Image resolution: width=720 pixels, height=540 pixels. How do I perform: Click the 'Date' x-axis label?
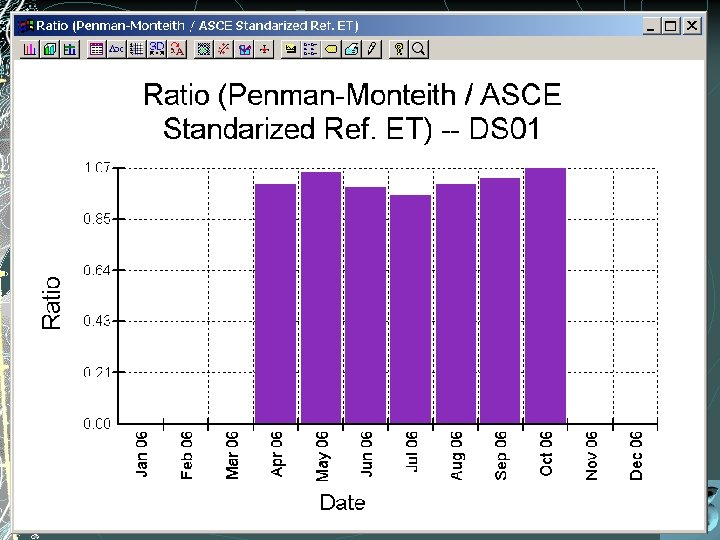[343, 502]
